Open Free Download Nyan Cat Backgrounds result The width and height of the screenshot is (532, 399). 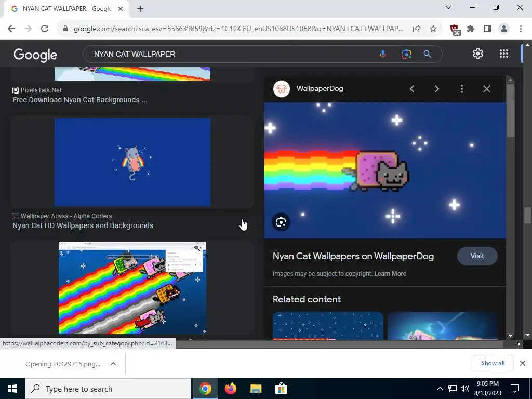click(x=79, y=100)
